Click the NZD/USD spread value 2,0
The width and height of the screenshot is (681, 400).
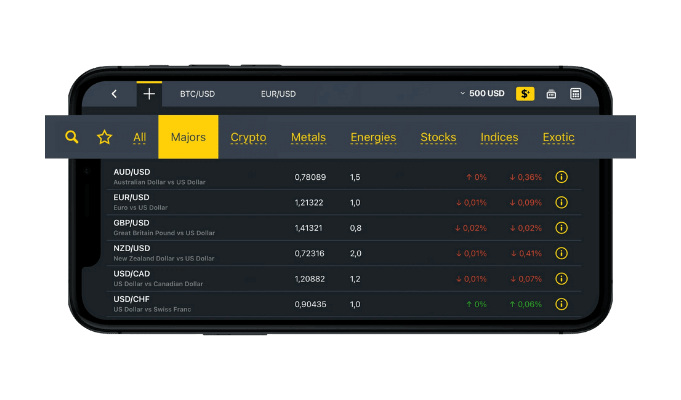point(355,253)
